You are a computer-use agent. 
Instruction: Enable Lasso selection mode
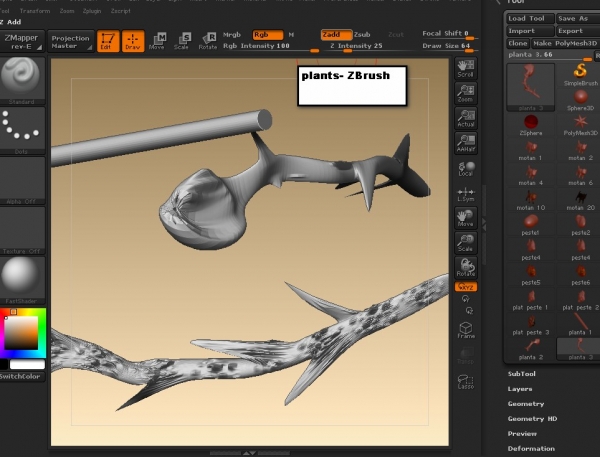pos(466,381)
